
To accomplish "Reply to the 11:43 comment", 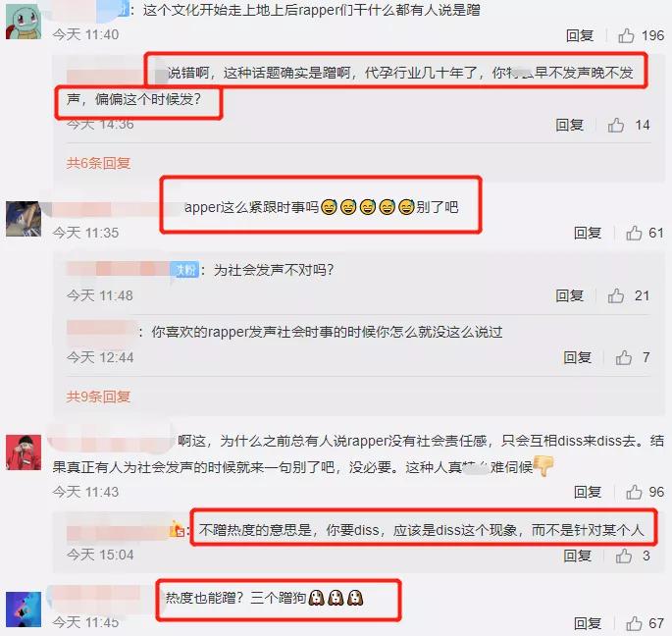I will tap(588, 492).
